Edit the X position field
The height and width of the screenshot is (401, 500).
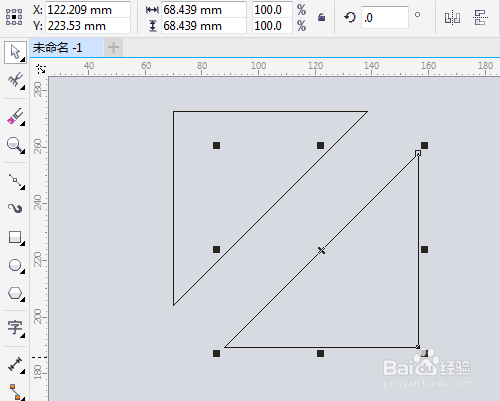[x=88, y=10]
